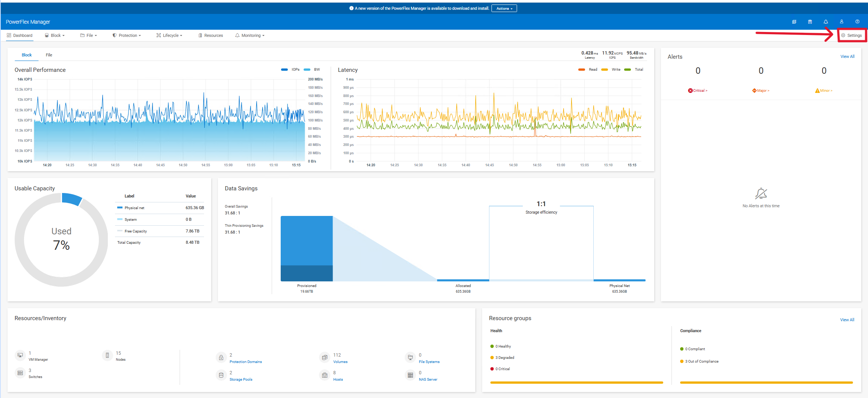Screen dimensions: 868x398
Task: Click the lock icon beside Protection Domains
Action: click(221, 358)
